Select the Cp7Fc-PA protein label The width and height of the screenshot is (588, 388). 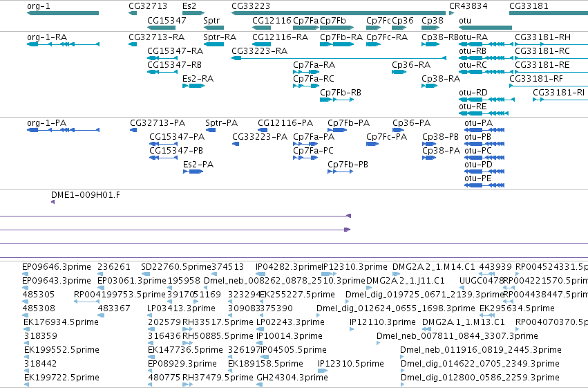click(387, 137)
